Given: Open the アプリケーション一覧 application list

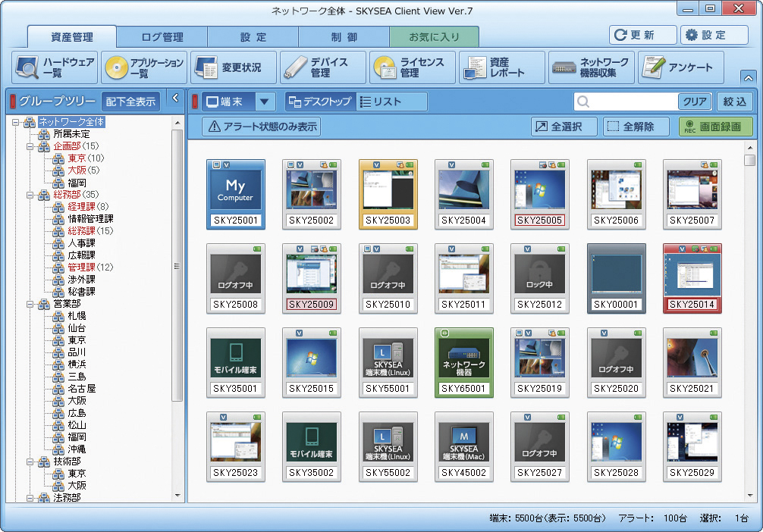Looking at the screenshot, I should pyautogui.click(x=143, y=67).
